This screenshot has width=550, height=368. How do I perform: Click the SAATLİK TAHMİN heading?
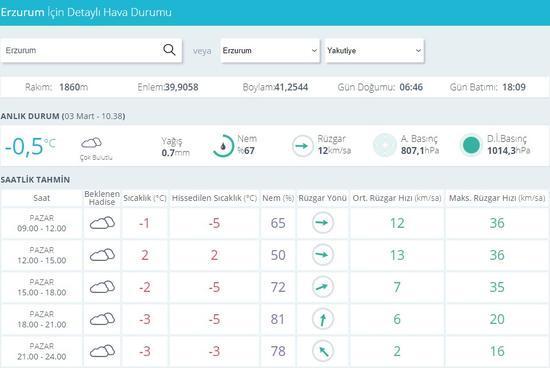[35, 180]
